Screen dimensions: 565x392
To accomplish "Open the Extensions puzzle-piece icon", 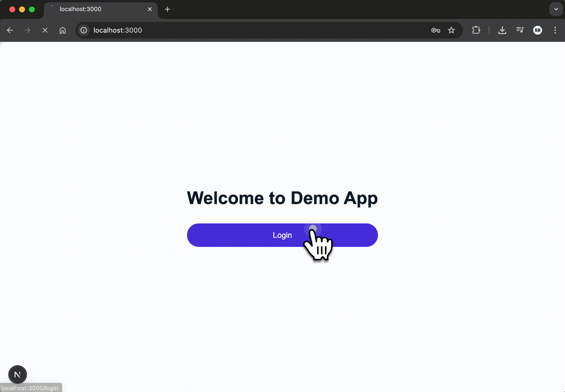I will (476, 30).
